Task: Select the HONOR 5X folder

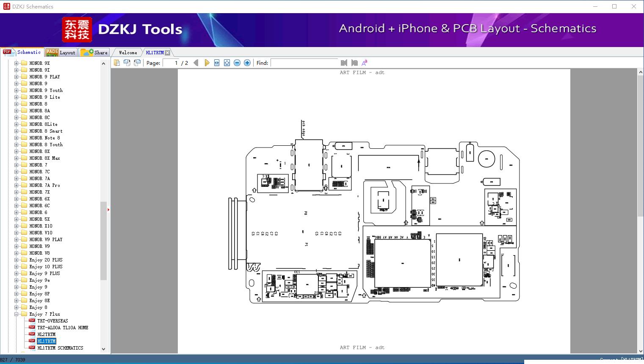Action: pos(39,219)
